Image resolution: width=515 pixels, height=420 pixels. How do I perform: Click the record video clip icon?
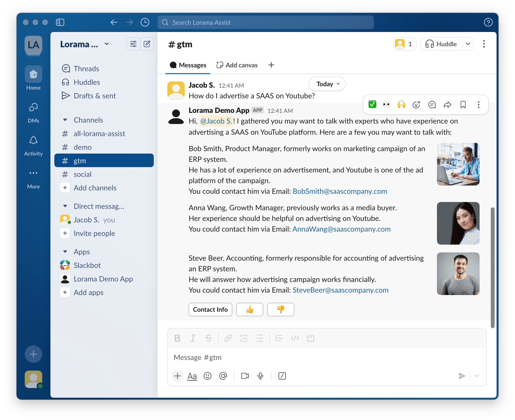click(245, 376)
